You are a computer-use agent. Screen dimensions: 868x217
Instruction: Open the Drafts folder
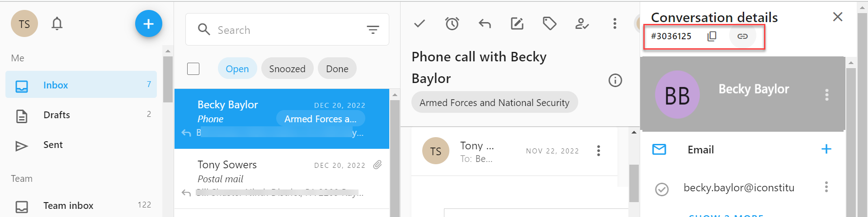pos(57,115)
